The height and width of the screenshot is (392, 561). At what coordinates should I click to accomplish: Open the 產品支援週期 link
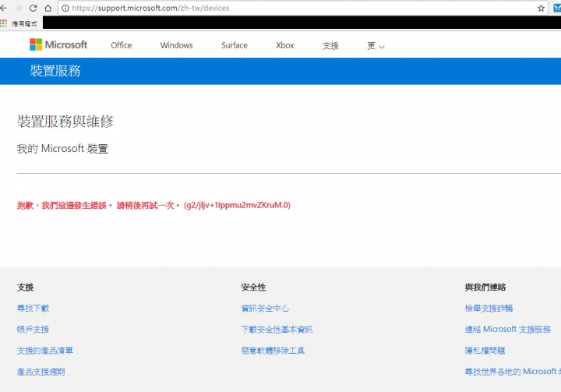click(x=41, y=372)
